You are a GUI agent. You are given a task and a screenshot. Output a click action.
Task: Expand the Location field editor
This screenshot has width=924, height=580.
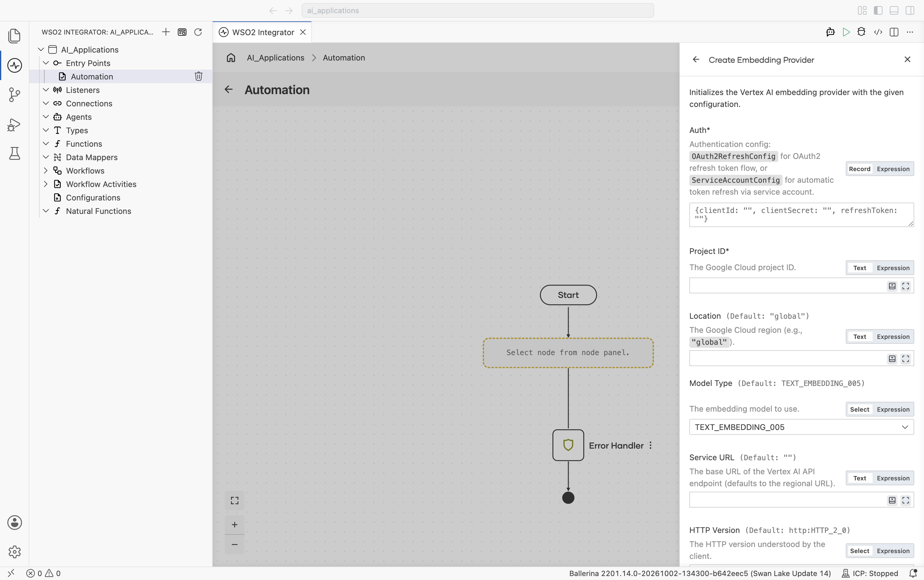906,359
